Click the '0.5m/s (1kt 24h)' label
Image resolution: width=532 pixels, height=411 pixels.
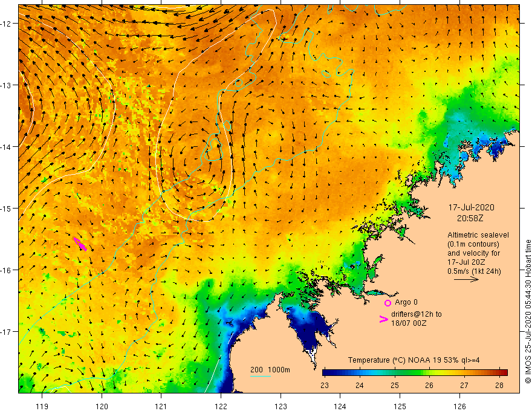474,271
